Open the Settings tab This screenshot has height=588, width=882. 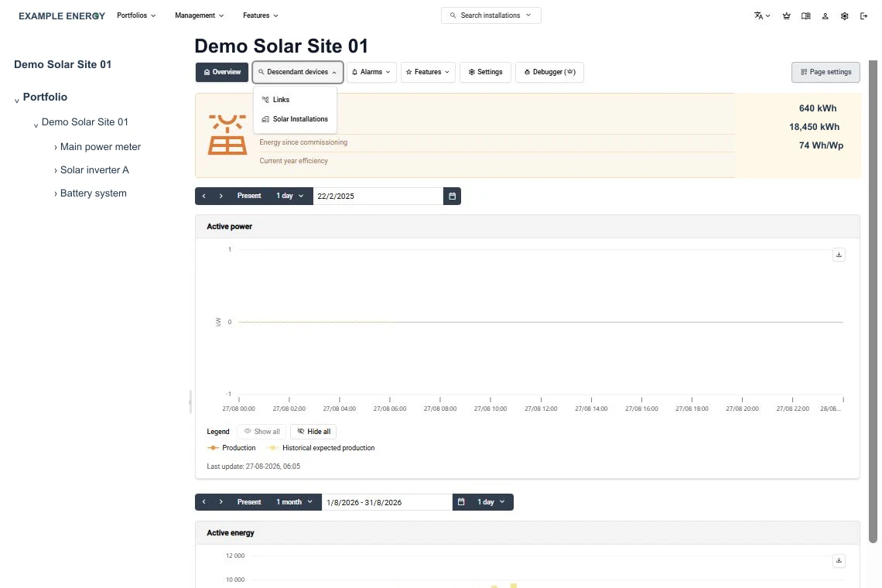[485, 72]
